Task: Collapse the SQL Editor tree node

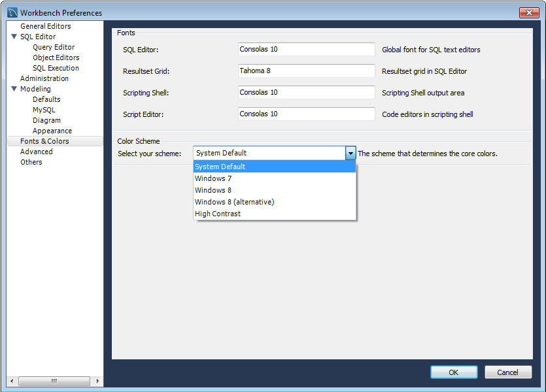Action: pos(14,37)
